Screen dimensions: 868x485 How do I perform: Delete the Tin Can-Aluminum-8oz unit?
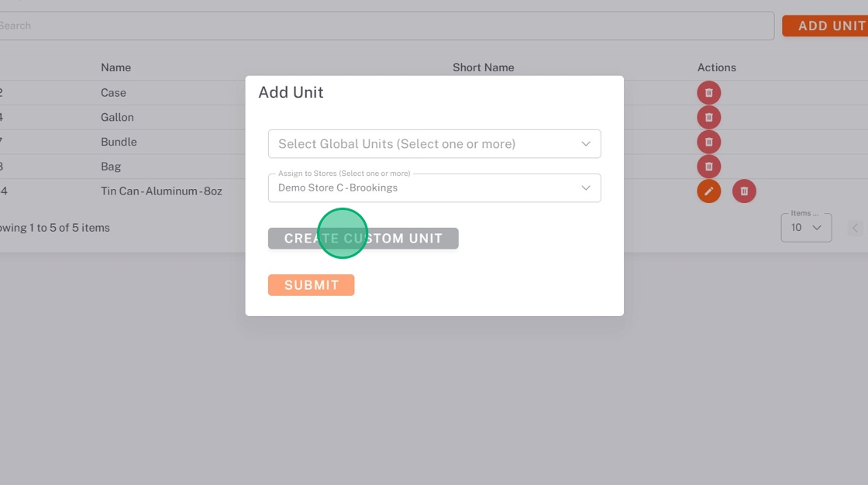(x=744, y=191)
